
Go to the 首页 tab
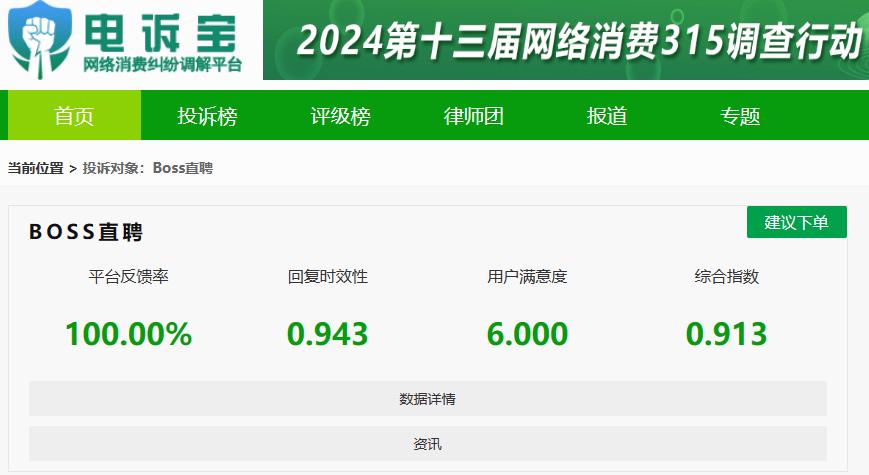74,115
